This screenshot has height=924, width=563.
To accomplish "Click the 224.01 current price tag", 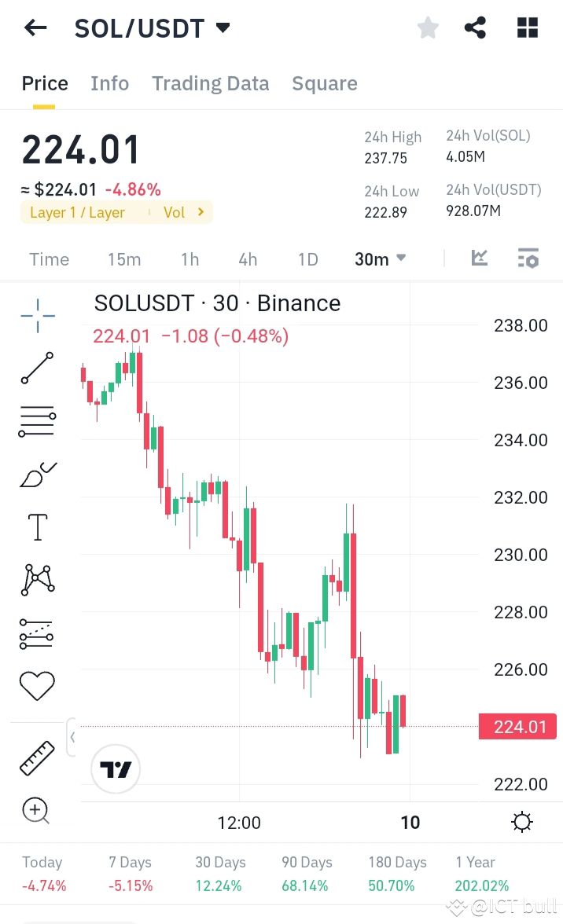I will click(517, 726).
